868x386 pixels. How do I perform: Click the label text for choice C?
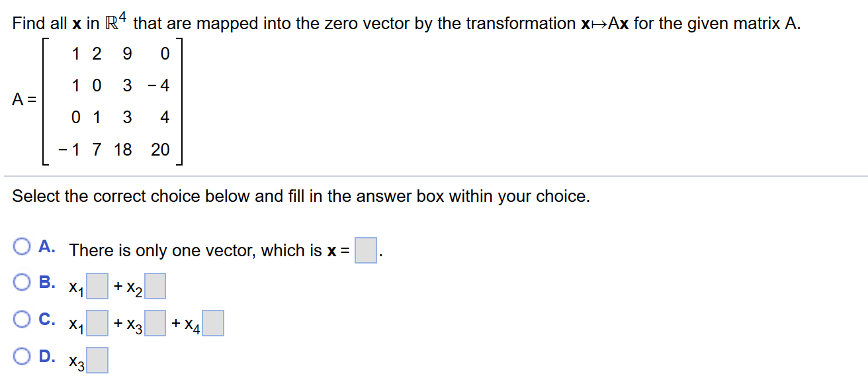47,318
